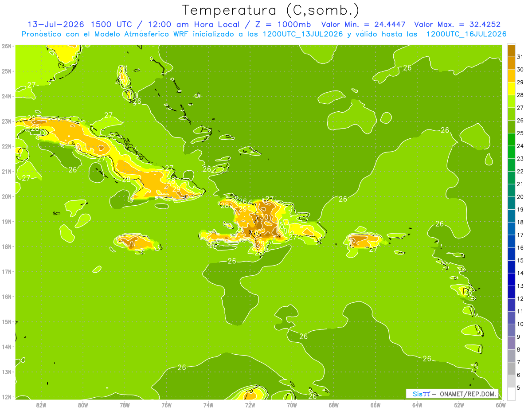Click the "82W" longitude label
532x411 pixels.
pyautogui.click(x=41, y=405)
